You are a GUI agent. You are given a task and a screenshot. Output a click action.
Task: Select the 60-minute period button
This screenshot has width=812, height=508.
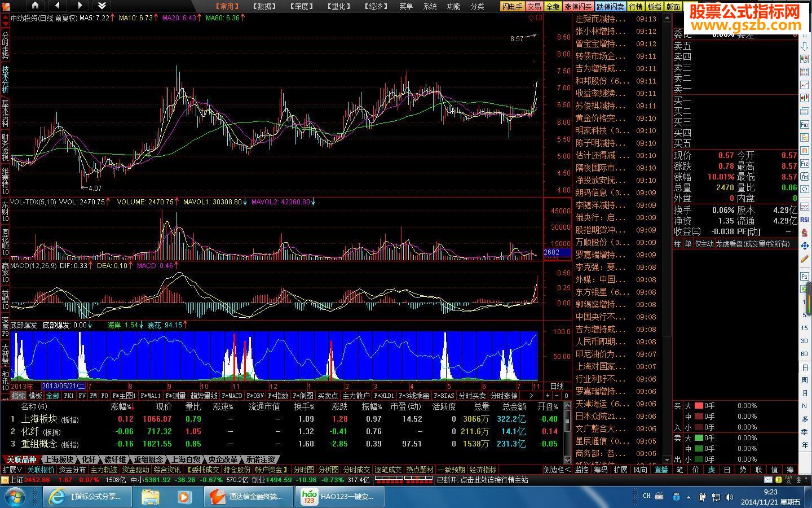pyautogui.click(x=805, y=354)
